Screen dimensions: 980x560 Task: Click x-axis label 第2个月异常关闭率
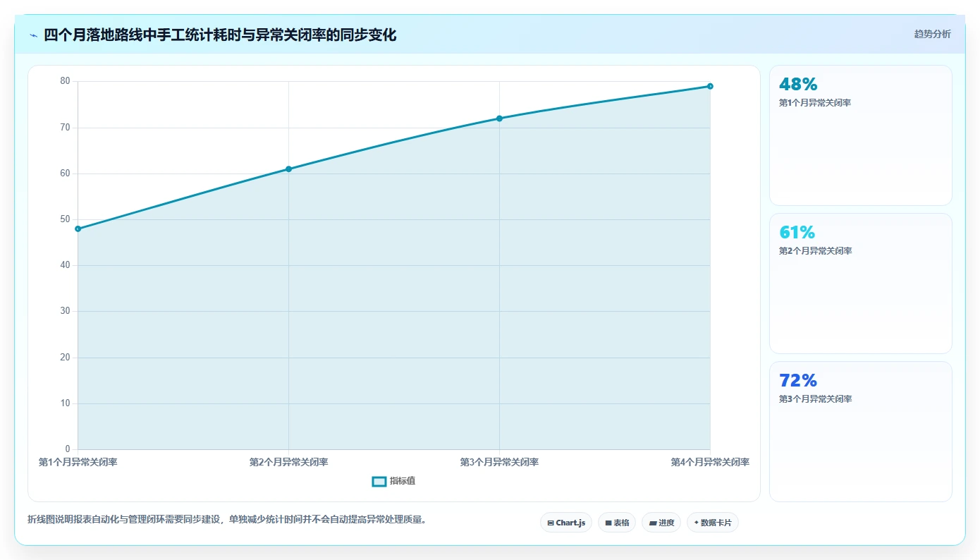pyautogui.click(x=288, y=463)
